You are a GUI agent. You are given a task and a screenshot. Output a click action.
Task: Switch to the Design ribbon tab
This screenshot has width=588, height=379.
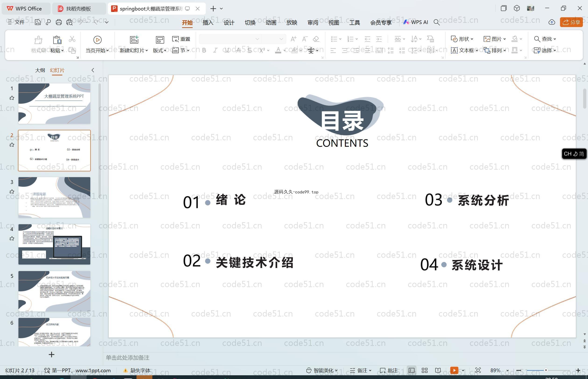pyautogui.click(x=229, y=22)
